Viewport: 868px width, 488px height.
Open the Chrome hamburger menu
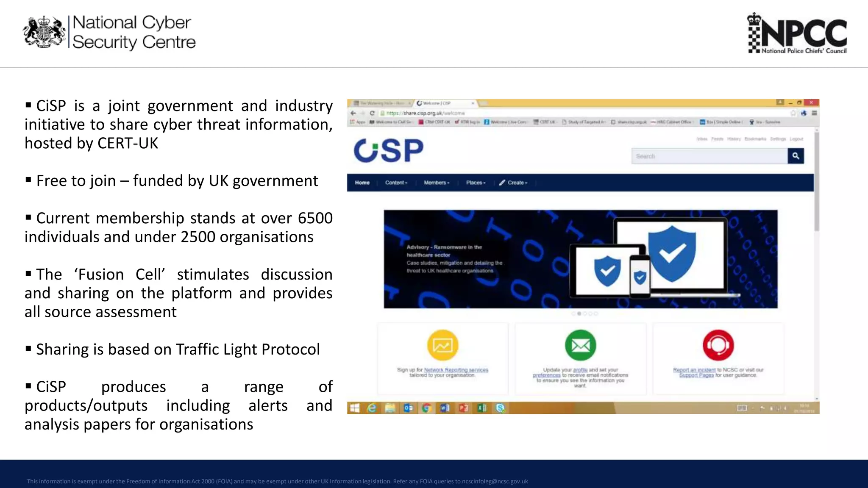[814, 113]
